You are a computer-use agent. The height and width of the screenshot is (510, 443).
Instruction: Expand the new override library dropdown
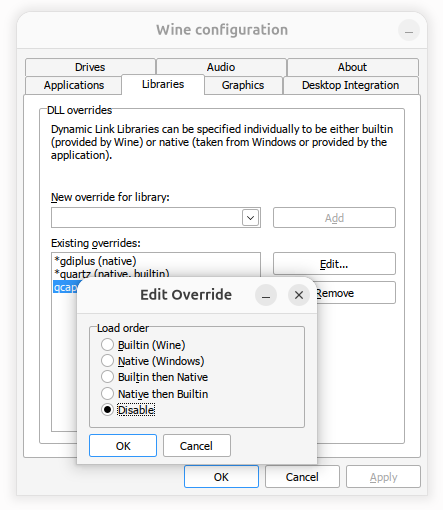pyautogui.click(x=251, y=218)
